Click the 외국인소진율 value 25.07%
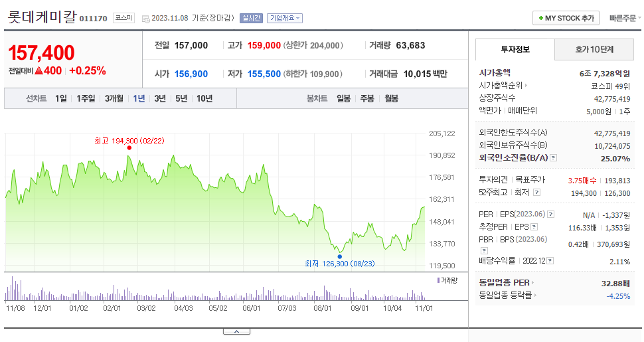 [615, 159]
